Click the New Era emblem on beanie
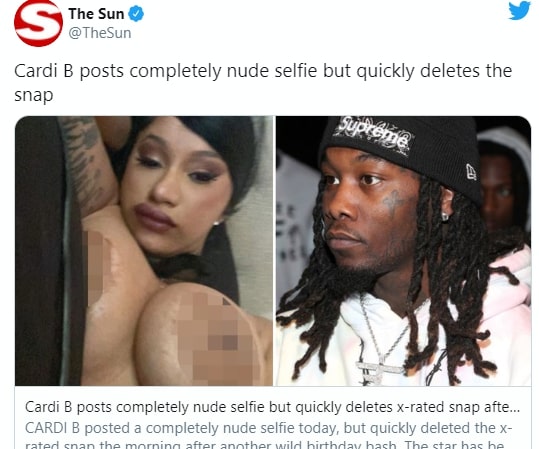The image size is (539, 449). 471,172
